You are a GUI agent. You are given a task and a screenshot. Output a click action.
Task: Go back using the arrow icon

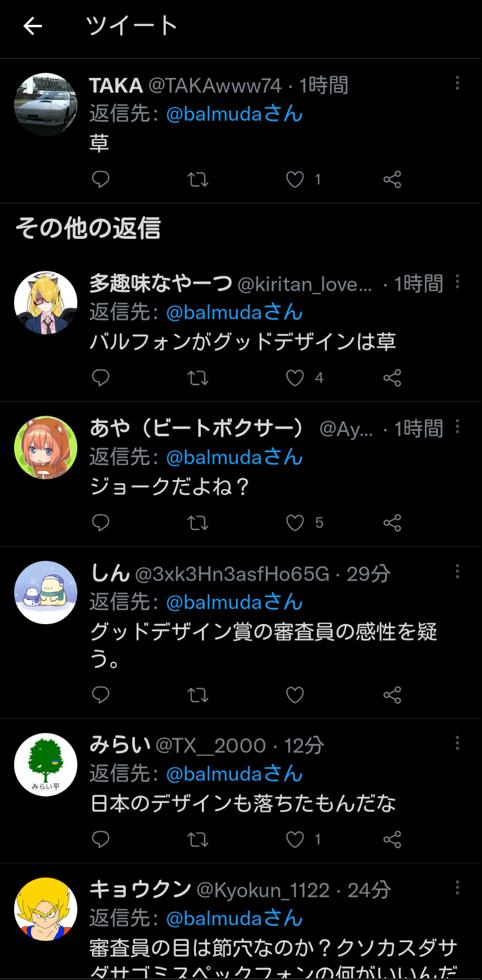pyautogui.click(x=33, y=26)
